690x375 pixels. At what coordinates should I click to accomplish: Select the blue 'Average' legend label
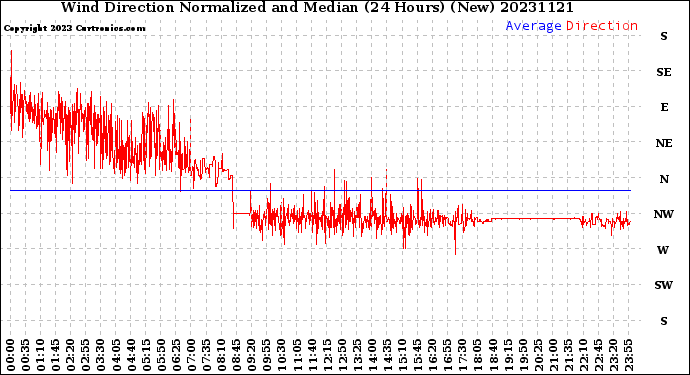(x=533, y=26)
